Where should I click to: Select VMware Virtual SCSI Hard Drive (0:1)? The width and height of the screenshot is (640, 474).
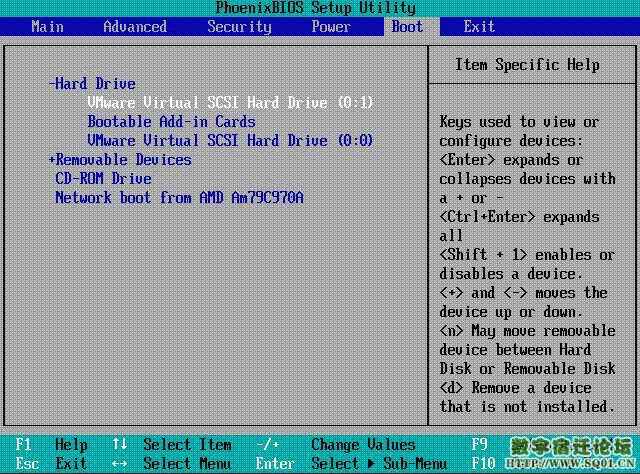click(x=230, y=102)
